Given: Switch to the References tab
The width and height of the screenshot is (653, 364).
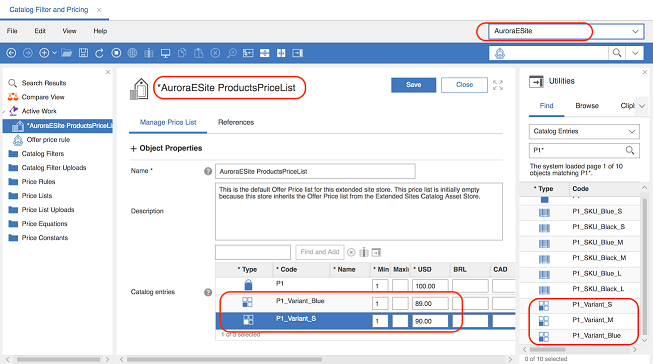Looking at the screenshot, I should click(x=236, y=122).
